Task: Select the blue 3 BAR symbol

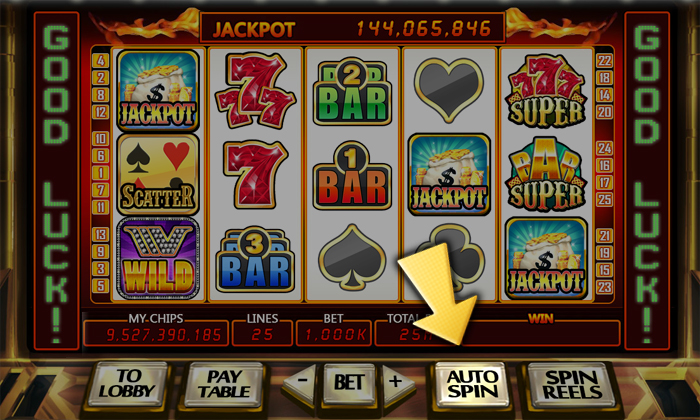Action: click(x=255, y=260)
